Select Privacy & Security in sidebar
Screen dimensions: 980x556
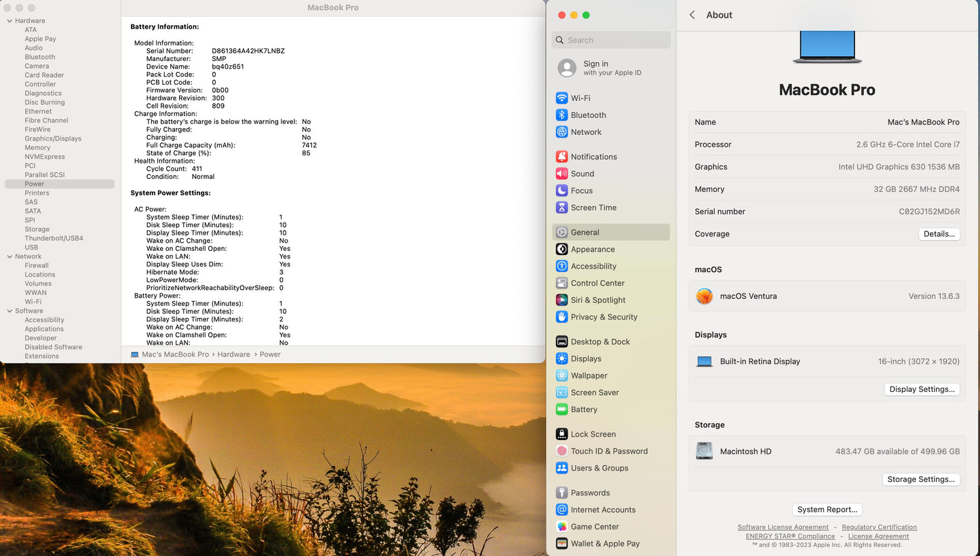[604, 317]
